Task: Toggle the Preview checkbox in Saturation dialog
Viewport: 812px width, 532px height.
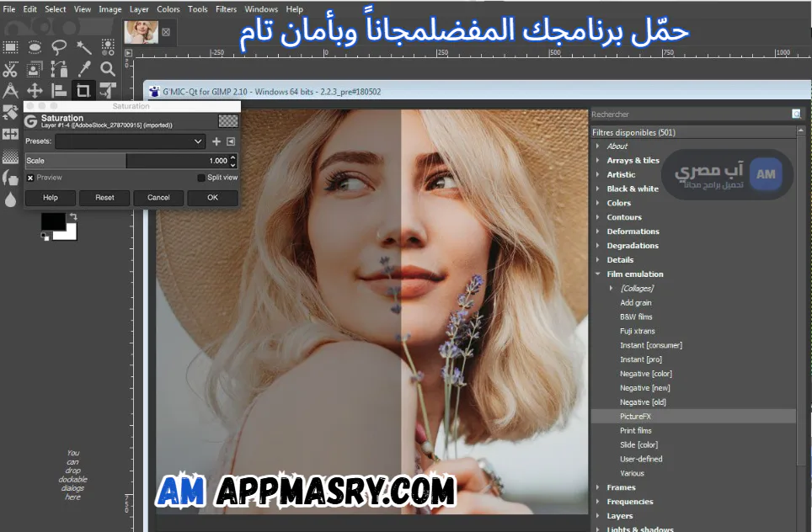Action: point(30,178)
